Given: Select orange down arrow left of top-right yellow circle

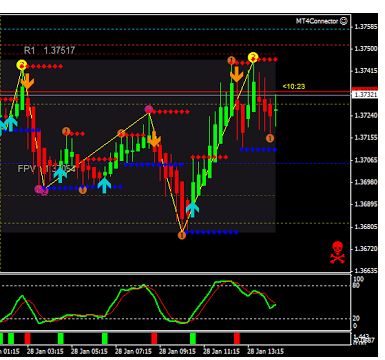Looking at the screenshot, I should point(237,74).
